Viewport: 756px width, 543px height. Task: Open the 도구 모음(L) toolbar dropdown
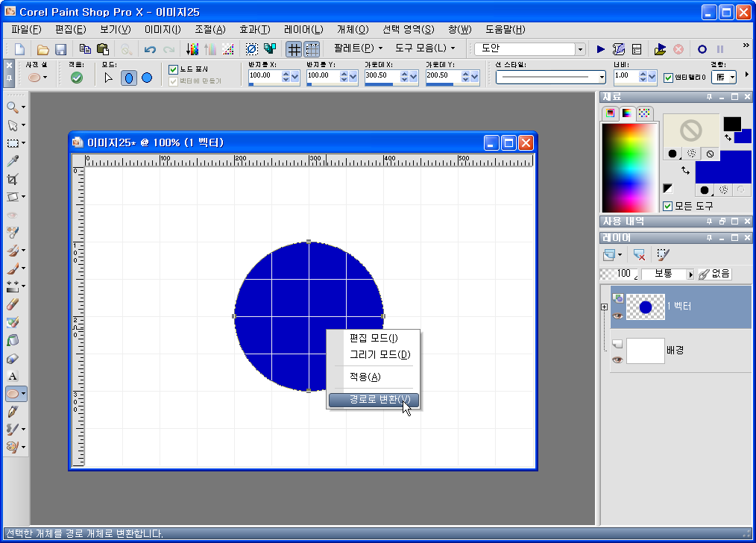[425, 48]
